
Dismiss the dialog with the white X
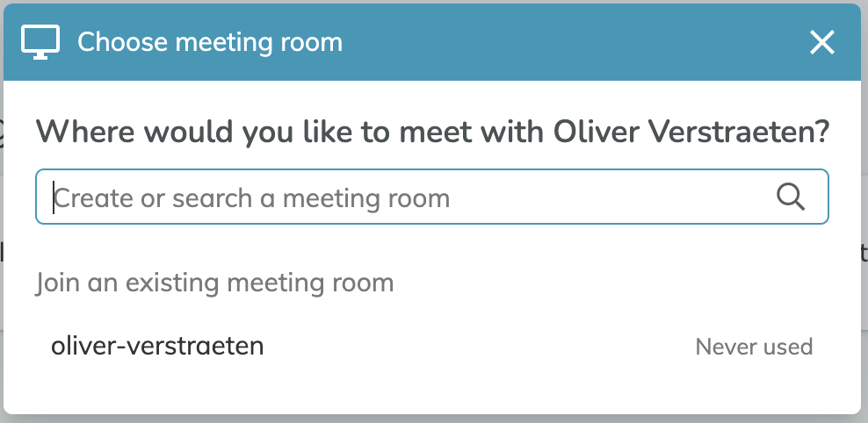click(x=822, y=42)
